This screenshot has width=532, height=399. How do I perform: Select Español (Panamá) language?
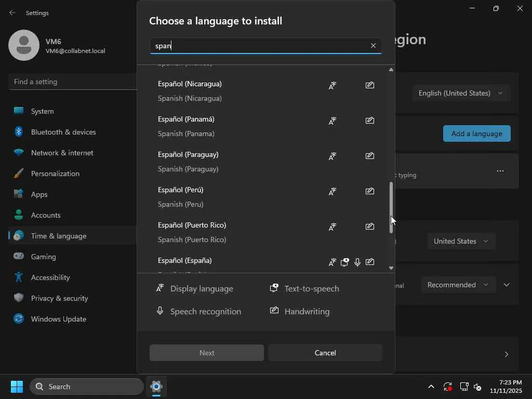(266, 126)
